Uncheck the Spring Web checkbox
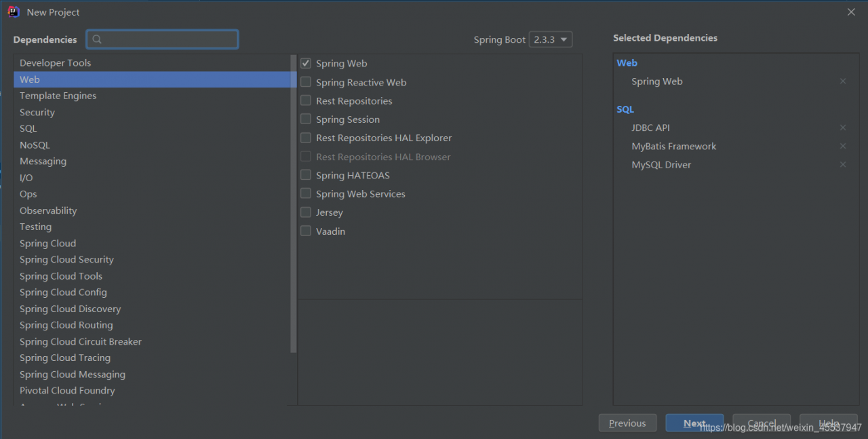Image resolution: width=868 pixels, height=439 pixels. click(x=306, y=63)
